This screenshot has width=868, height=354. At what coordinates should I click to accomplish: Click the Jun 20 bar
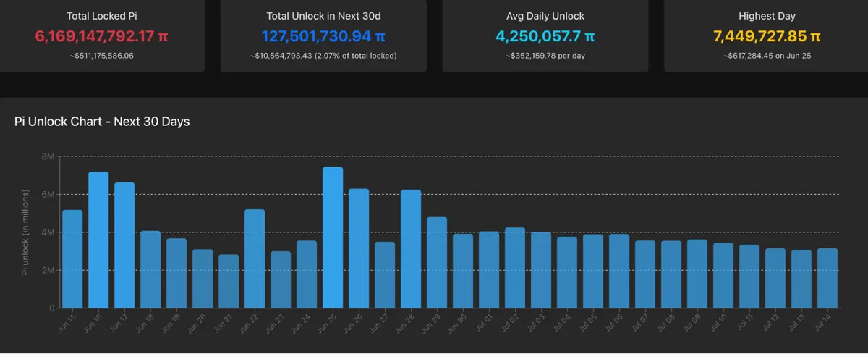[203, 279]
